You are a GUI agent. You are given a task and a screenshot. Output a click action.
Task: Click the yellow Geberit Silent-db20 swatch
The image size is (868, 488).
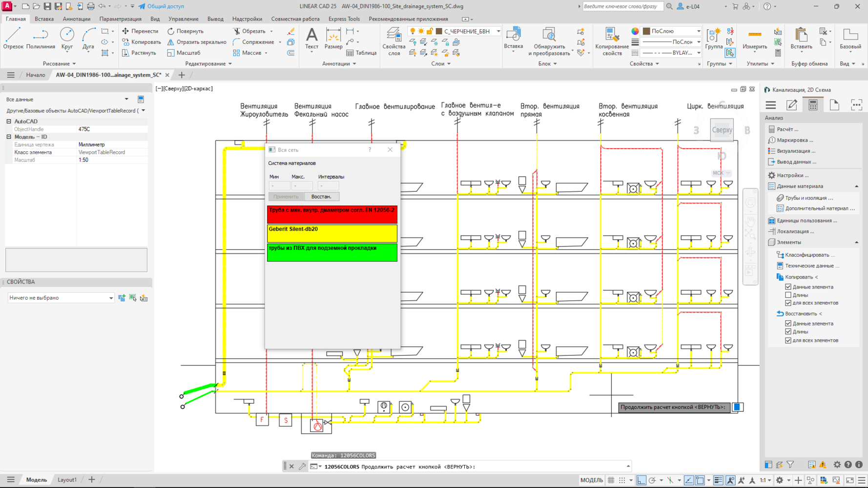(x=332, y=233)
